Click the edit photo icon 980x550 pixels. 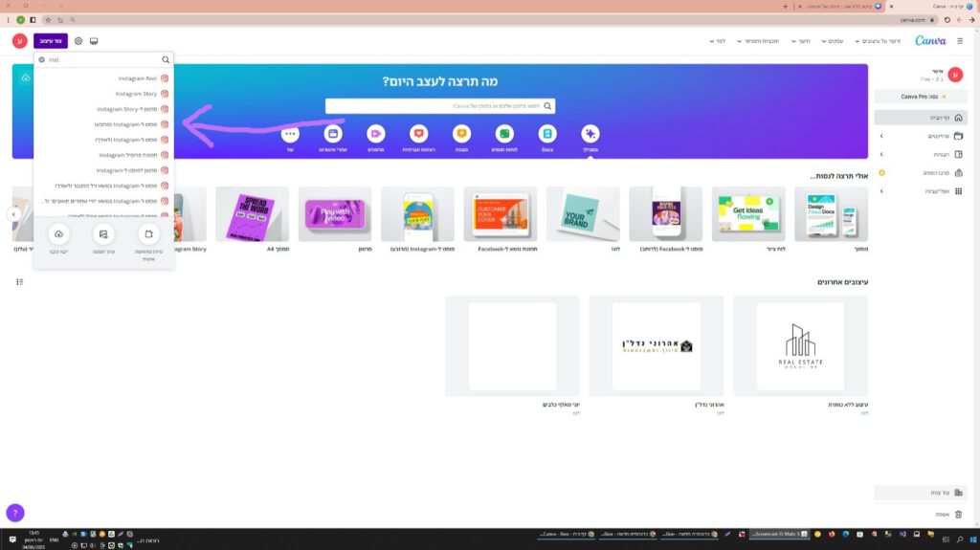(x=103, y=234)
